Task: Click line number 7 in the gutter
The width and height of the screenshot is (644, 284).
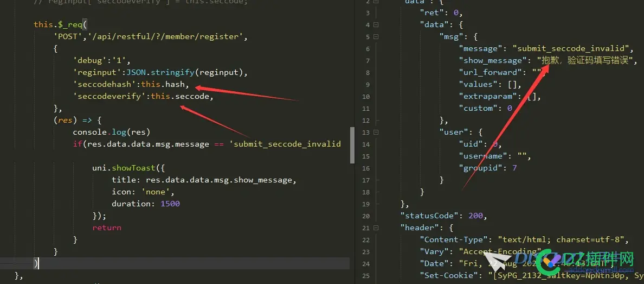Action: tap(368, 61)
